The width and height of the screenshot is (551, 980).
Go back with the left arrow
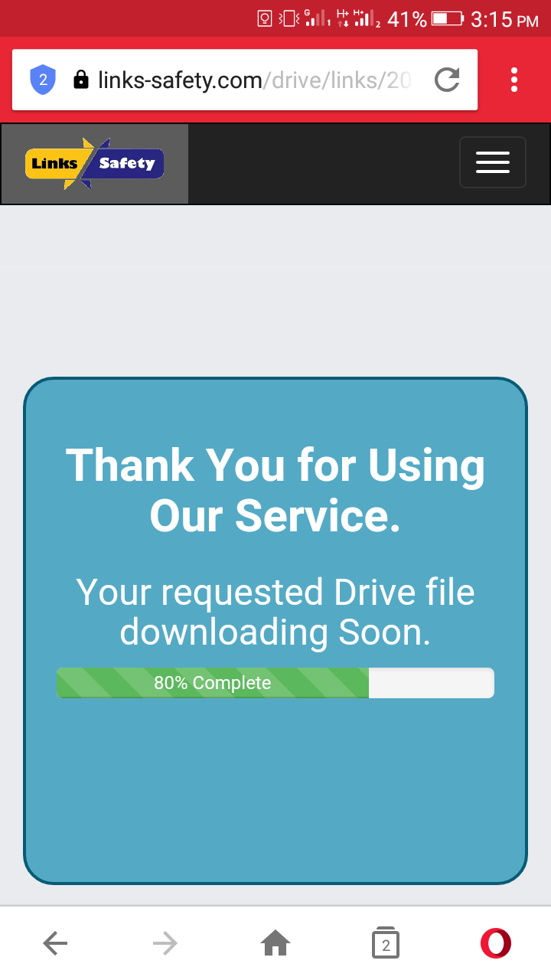[x=55, y=943]
